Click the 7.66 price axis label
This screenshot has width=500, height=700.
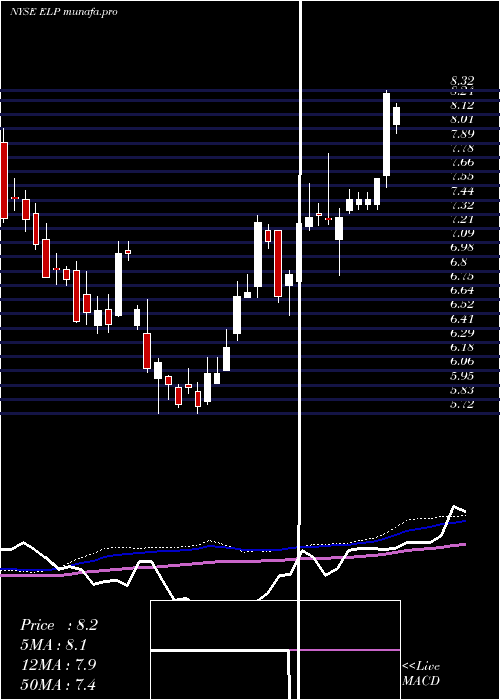point(462,162)
